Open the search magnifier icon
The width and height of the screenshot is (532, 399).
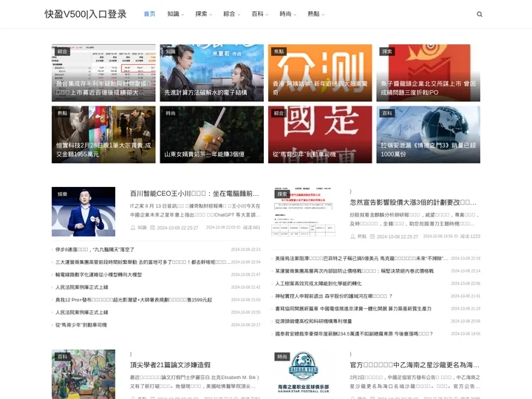coord(480,14)
